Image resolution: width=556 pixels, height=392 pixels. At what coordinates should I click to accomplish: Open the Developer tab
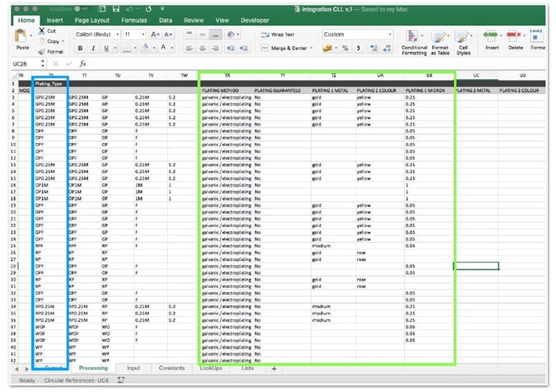pyautogui.click(x=255, y=20)
